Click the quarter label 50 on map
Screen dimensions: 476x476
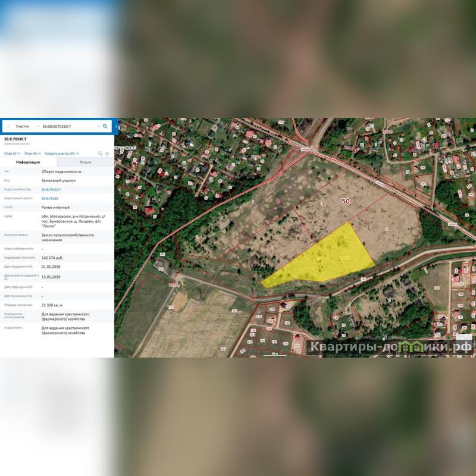pos(346,202)
